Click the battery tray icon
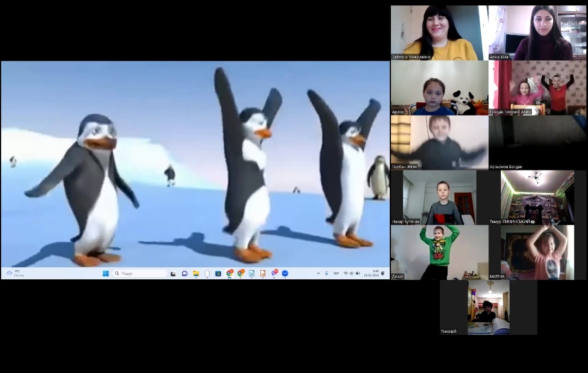The width and height of the screenshot is (588, 373). tap(358, 273)
